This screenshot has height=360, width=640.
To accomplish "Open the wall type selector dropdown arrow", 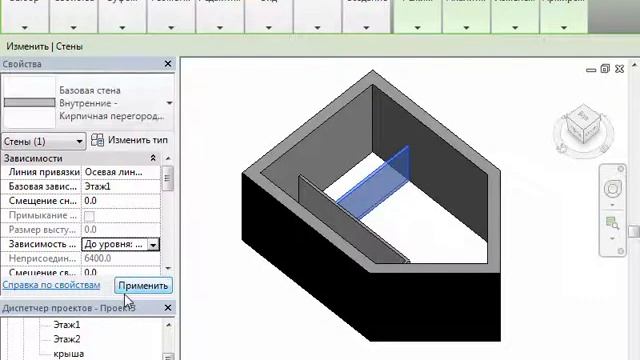I will (x=169, y=103).
